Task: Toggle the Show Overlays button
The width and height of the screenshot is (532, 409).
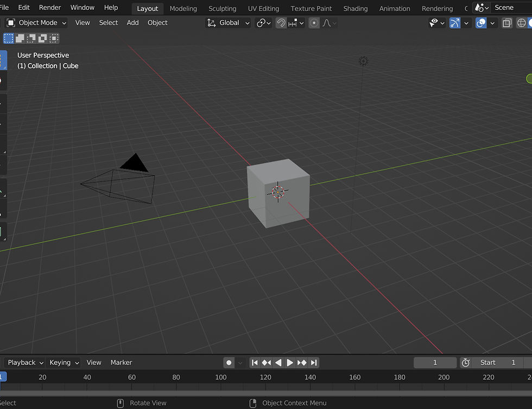Action: 481,23
